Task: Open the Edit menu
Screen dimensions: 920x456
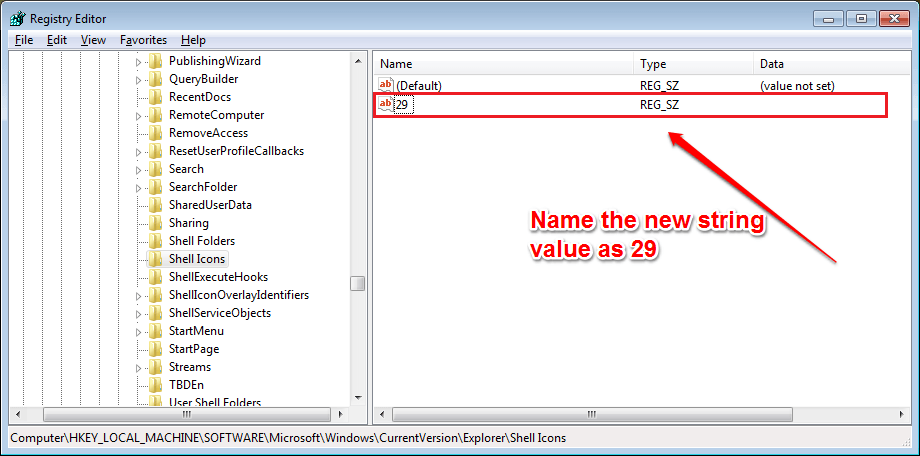Action: (x=57, y=40)
